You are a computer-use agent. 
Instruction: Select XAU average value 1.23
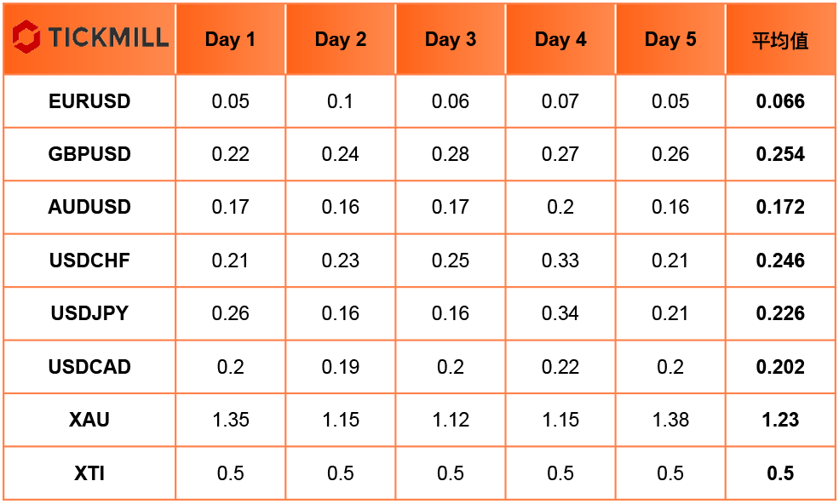pos(780,420)
